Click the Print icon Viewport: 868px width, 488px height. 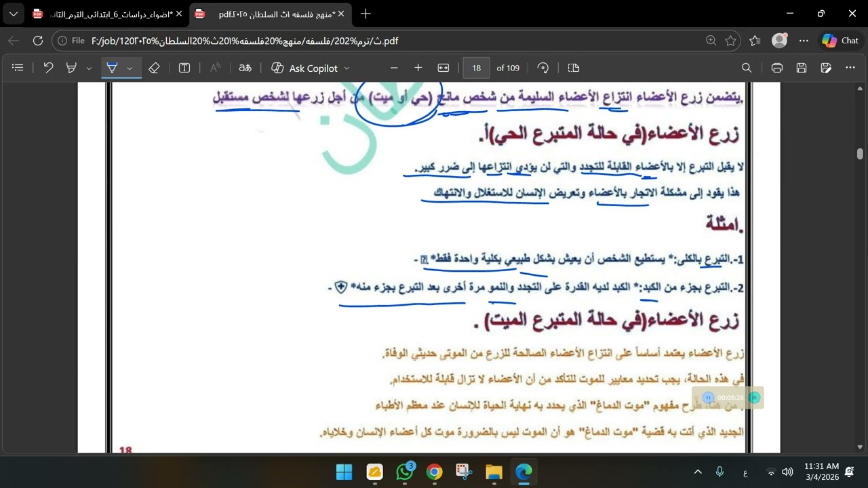(777, 68)
